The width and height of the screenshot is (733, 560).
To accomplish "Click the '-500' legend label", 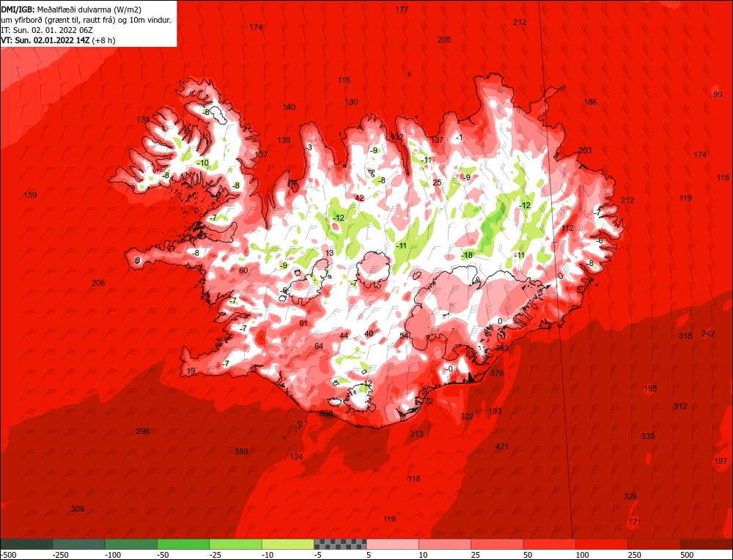I will point(8,555).
